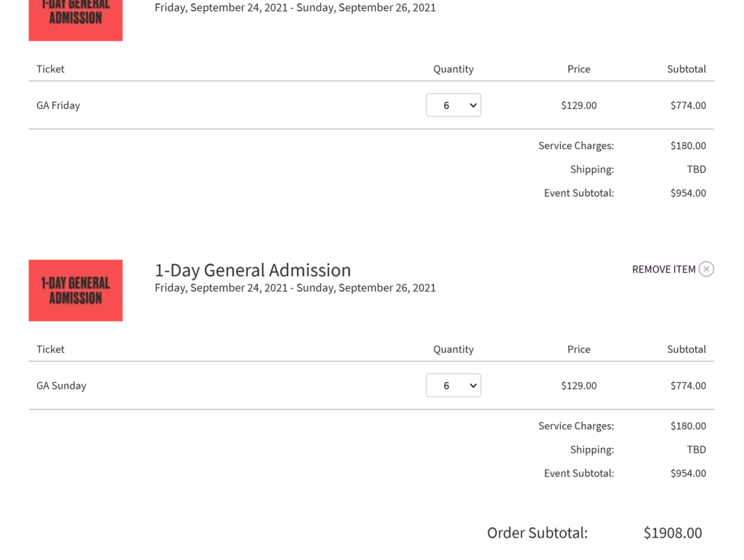Click the 1-Day General Admission heading
The image size is (744, 560).
click(253, 270)
